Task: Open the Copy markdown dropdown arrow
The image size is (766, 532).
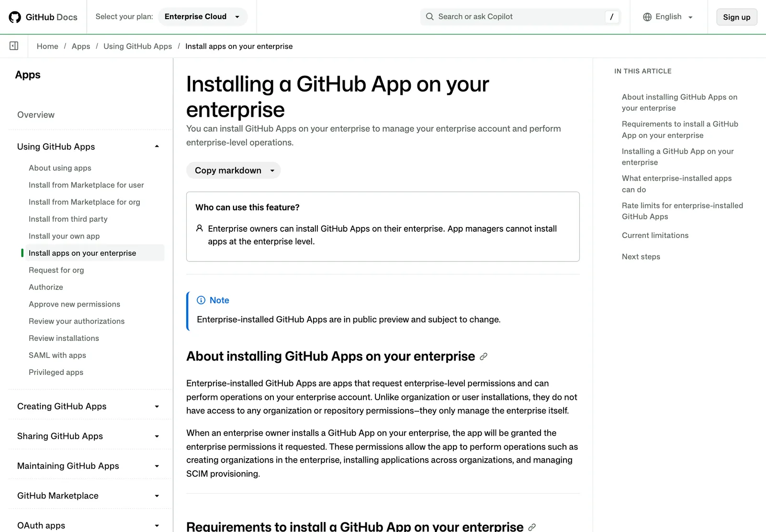Action: pos(272,170)
